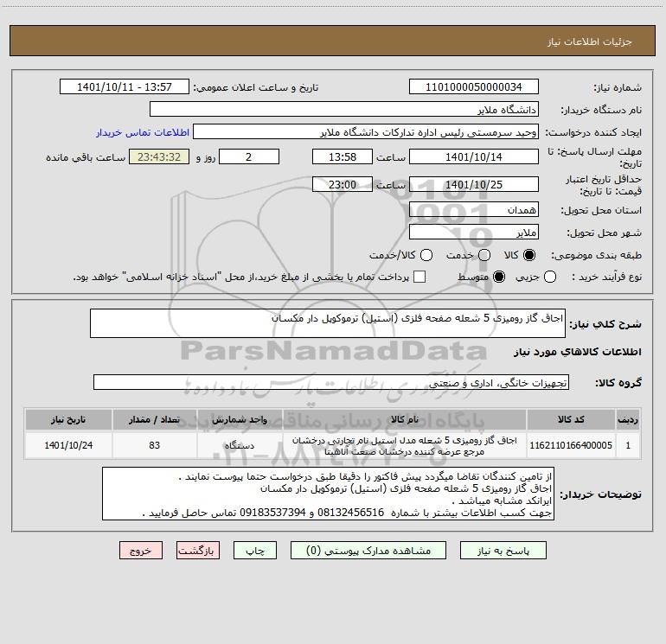
Task: Click the delivery city field ملایر
Action: coord(474,233)
